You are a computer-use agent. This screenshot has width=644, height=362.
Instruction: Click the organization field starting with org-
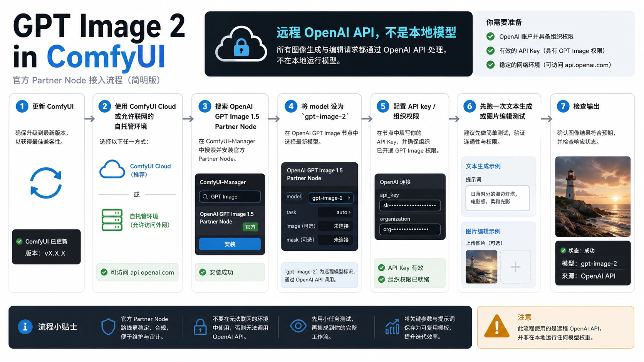[x=410, y=229]
